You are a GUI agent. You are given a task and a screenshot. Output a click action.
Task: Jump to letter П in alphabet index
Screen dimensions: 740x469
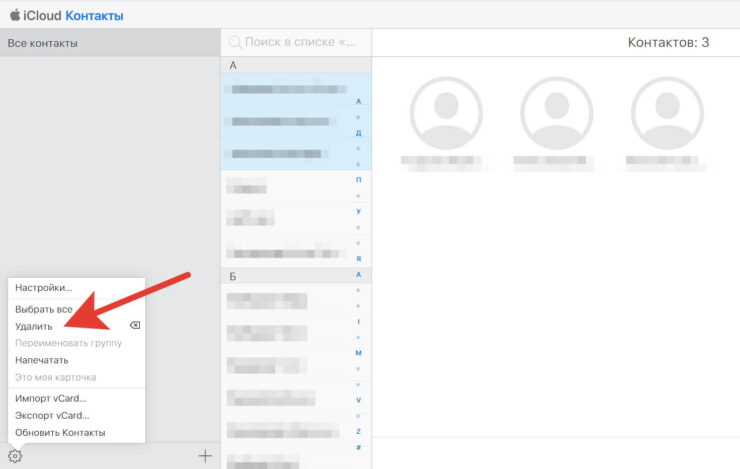358,180
